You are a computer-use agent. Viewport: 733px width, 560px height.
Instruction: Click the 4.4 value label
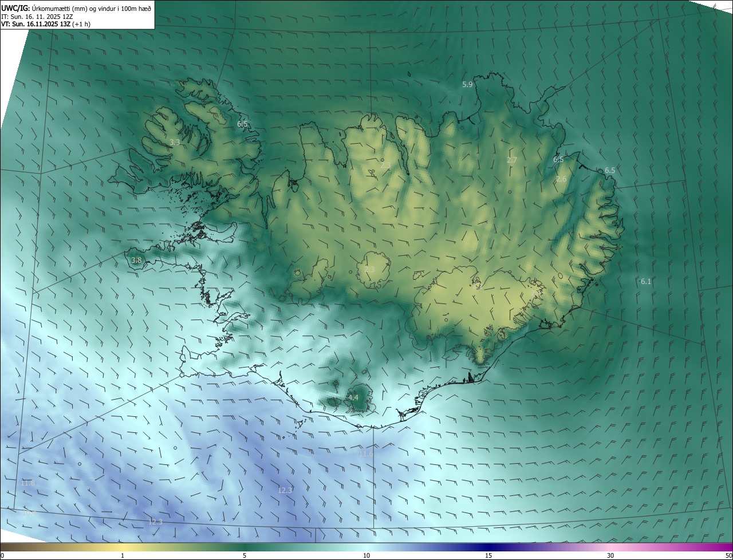(x=353, y=397)
